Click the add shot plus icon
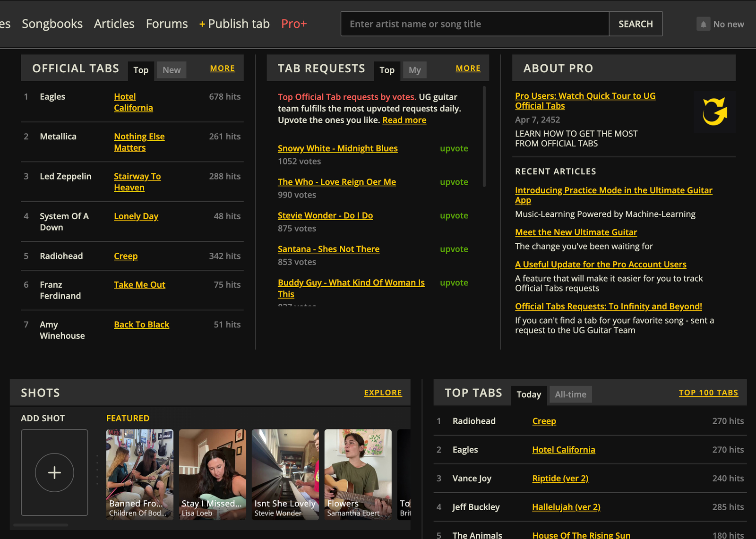 tap(54, 472)
